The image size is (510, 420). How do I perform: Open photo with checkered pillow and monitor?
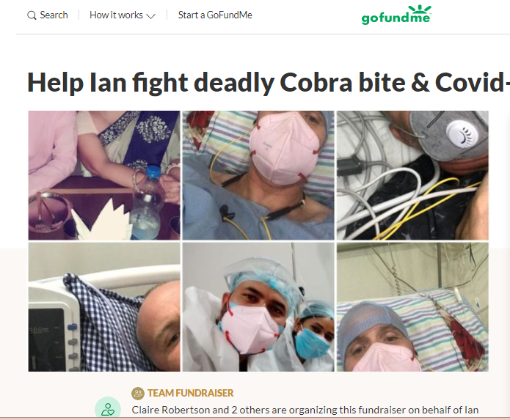104,307
